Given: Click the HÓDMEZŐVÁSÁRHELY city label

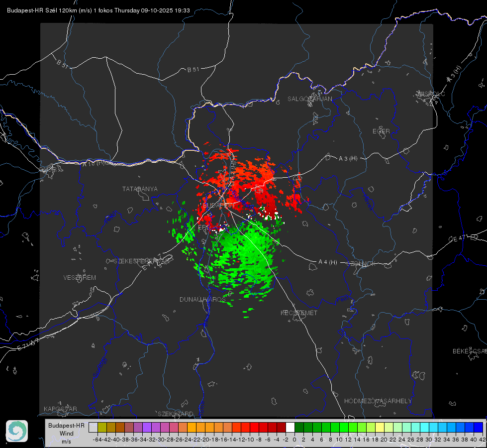Looking at the screenshot, I should coord(378,401).
